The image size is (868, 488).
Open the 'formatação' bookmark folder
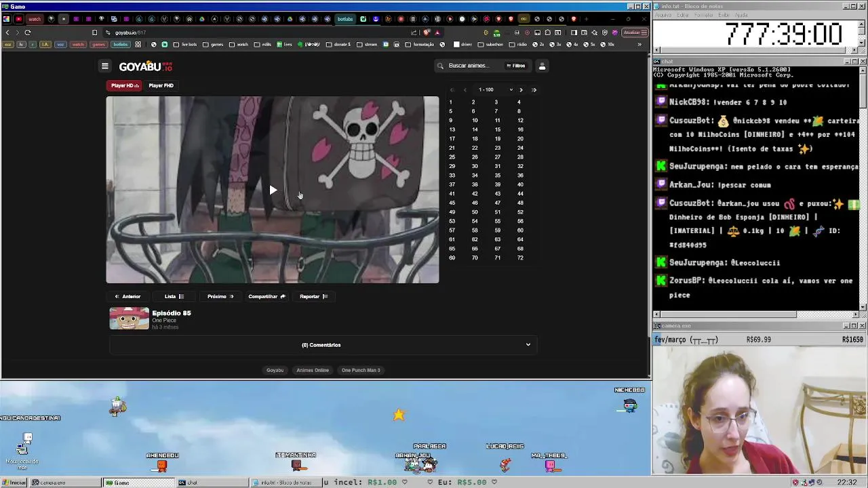[419, 45]
